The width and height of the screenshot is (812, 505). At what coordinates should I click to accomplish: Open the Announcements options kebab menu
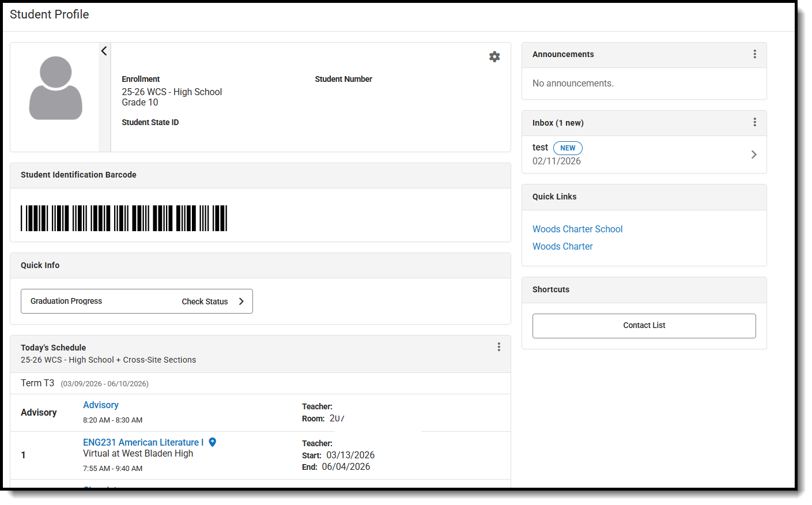[x=755, y=54]
